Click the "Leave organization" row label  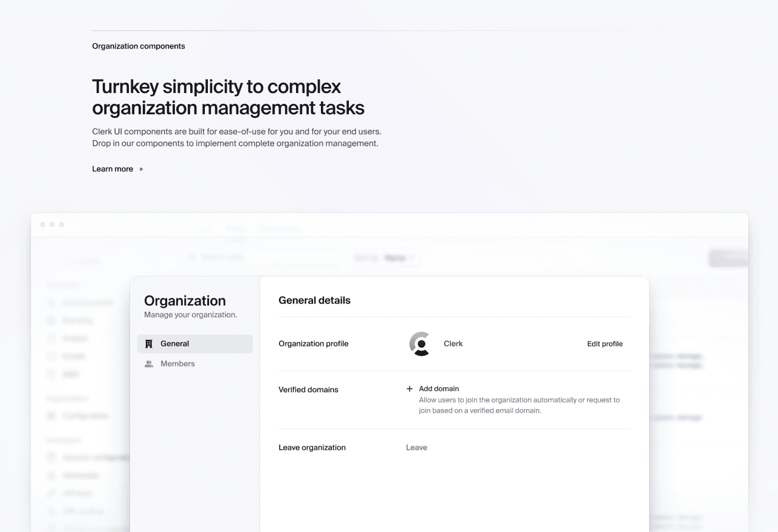312,447
